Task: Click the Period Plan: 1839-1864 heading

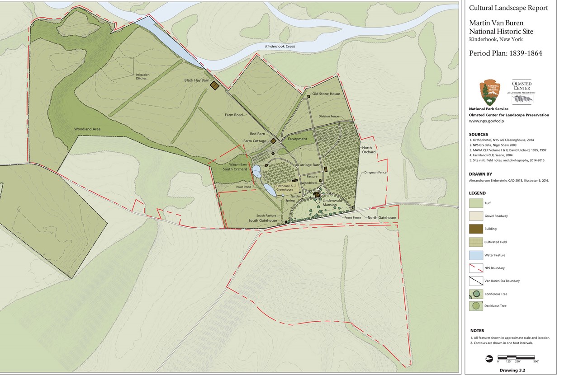Action: (506, 53)
